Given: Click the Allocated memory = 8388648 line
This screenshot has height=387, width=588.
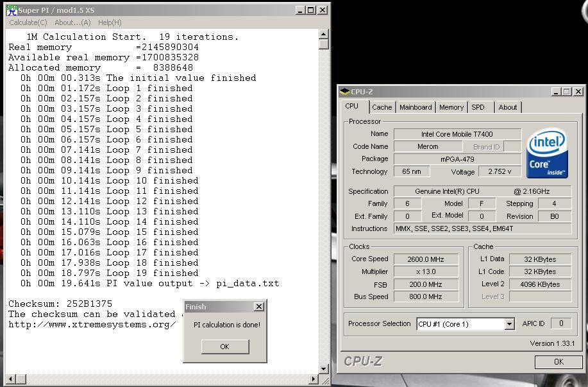Looking at the screenshot, I should click(x=101, y=67).
